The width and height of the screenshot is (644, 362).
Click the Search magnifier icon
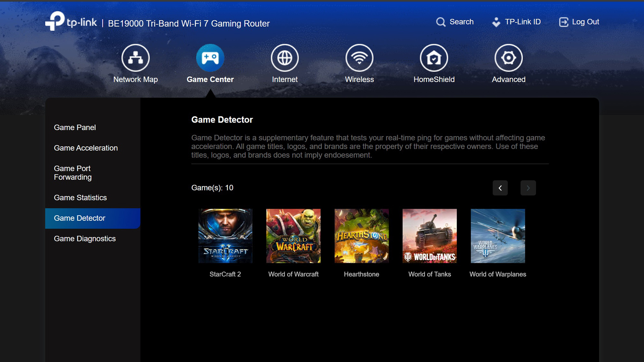(x=440, y=22)
